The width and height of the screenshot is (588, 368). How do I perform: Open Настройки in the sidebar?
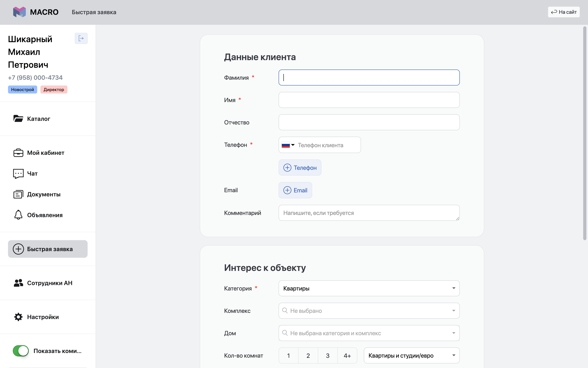[48, 317]
